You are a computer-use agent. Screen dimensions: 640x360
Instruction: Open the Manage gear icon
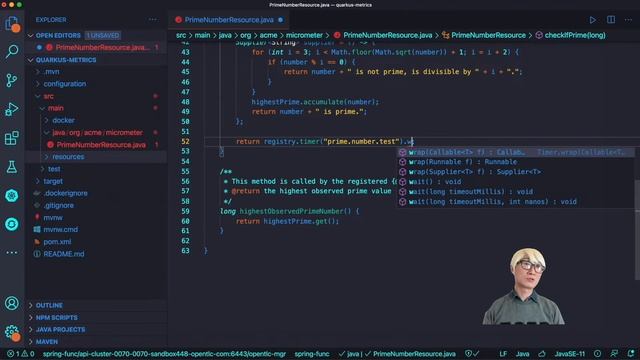[x=12, y=332]
